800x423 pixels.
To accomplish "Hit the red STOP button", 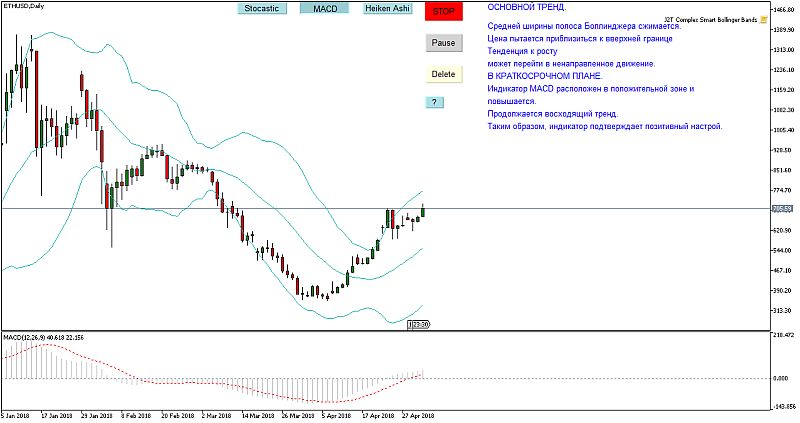I will click(x=443, y=11).
